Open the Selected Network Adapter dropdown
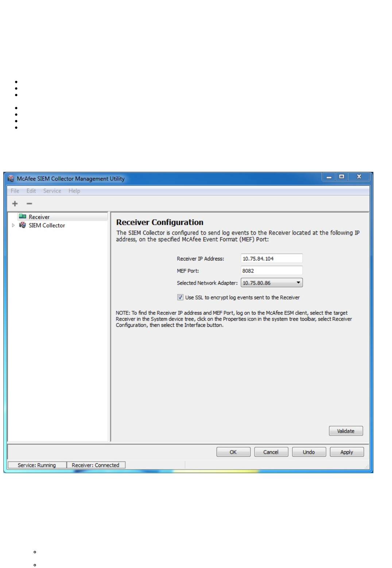 272,283
